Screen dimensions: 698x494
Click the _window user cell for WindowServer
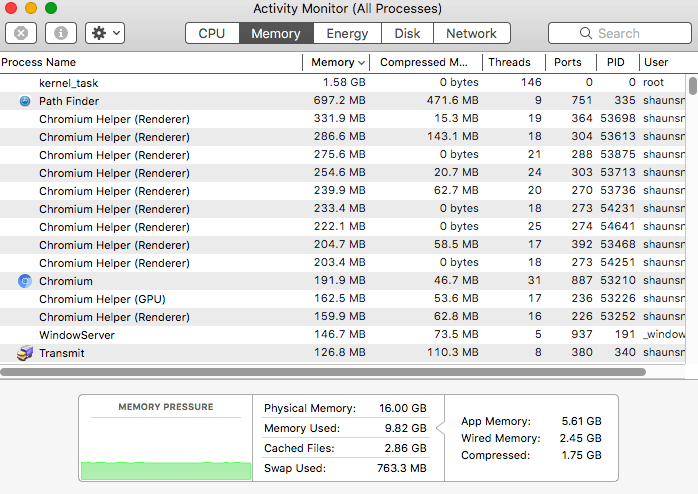tap(664, 334)
